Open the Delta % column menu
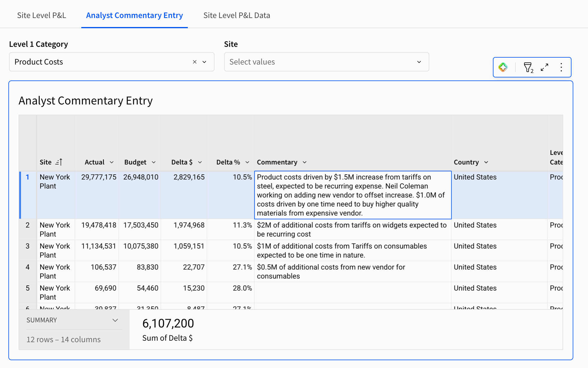 (x=247, y=162)
